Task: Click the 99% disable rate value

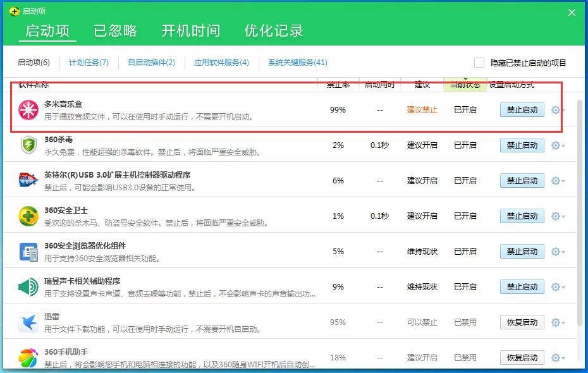Action: [x=338, y=110]
